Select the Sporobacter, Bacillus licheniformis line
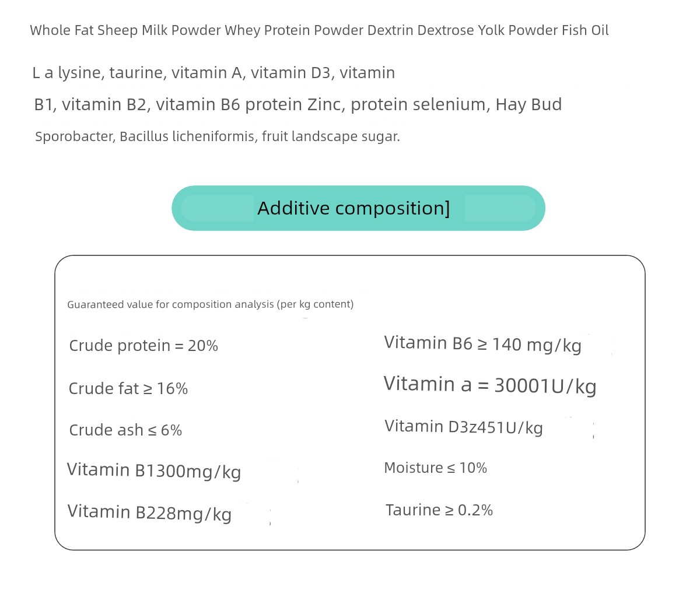 click(x=217, y=136)
